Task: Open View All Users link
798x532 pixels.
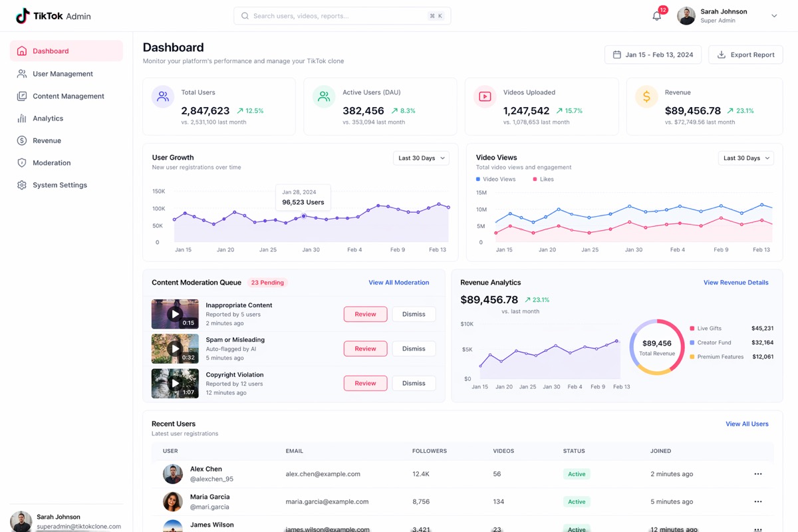Action: (x=747, y=424)
